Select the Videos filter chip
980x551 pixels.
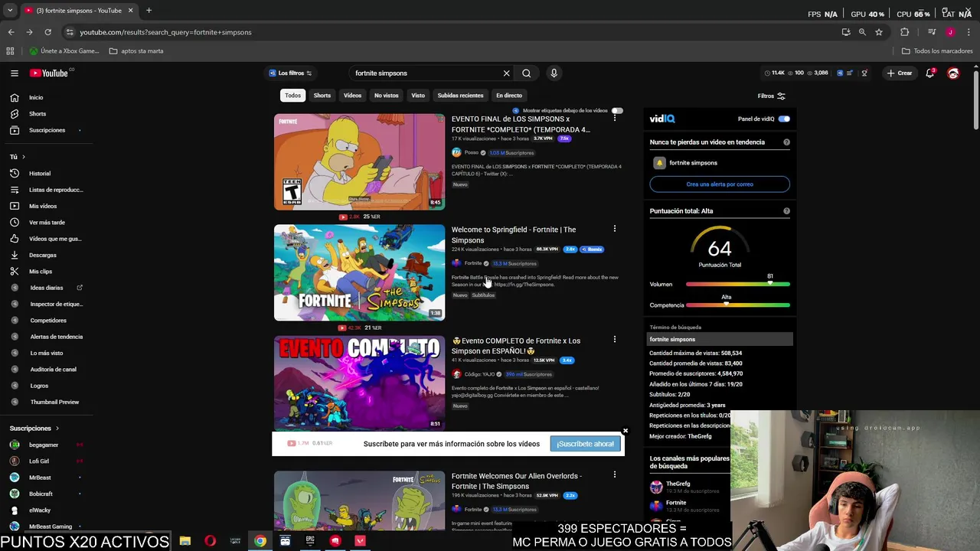point(352,96)
